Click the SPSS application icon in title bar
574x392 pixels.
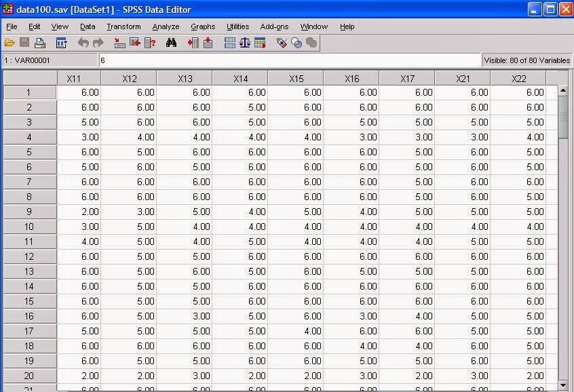8,9
